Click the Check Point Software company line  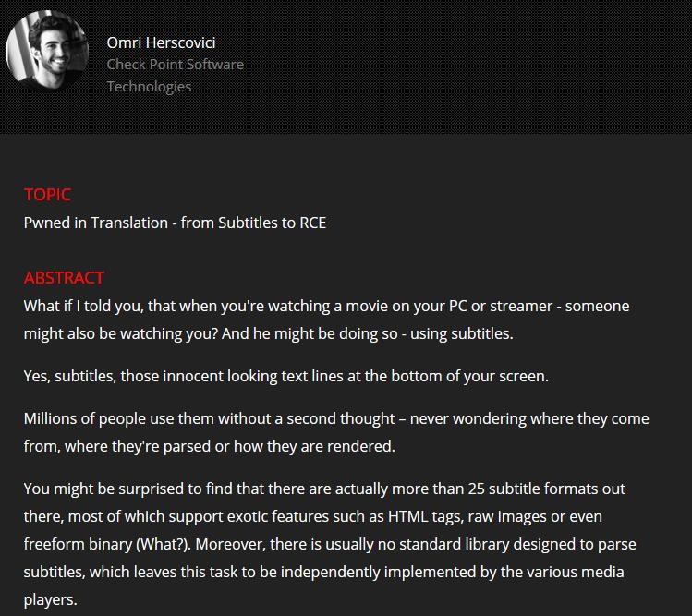click(x=176, y=65)
